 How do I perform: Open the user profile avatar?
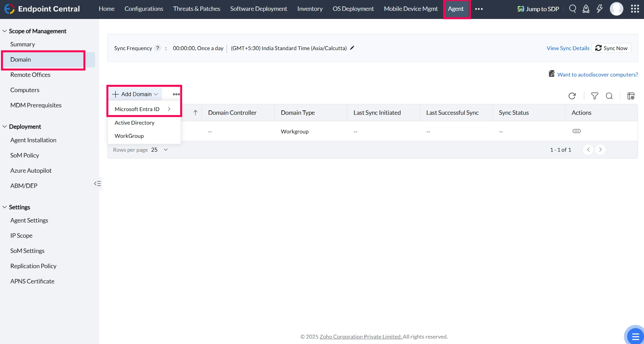[616, 9]
